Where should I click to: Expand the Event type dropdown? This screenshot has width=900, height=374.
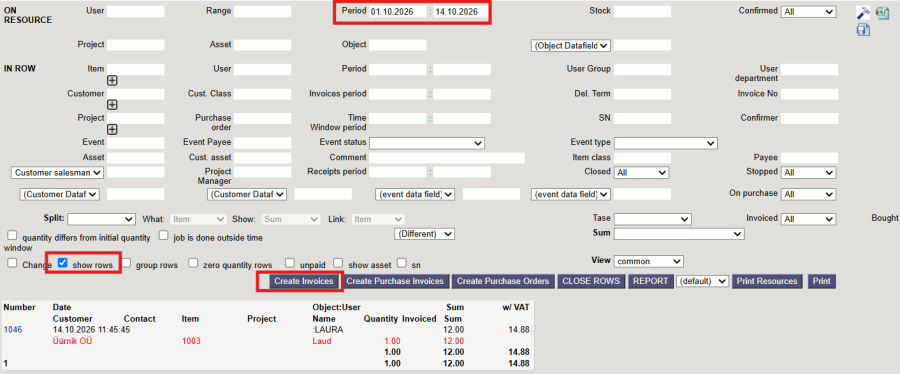pyautogui.click(x=666, y=142)
